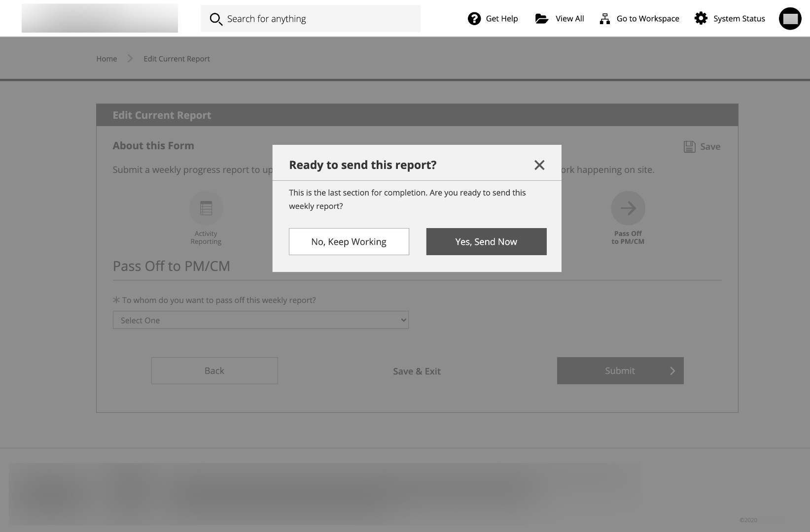Click the magnifying glass search icon
The width and height of the screenshot is (810, 532).
(216, 19)
